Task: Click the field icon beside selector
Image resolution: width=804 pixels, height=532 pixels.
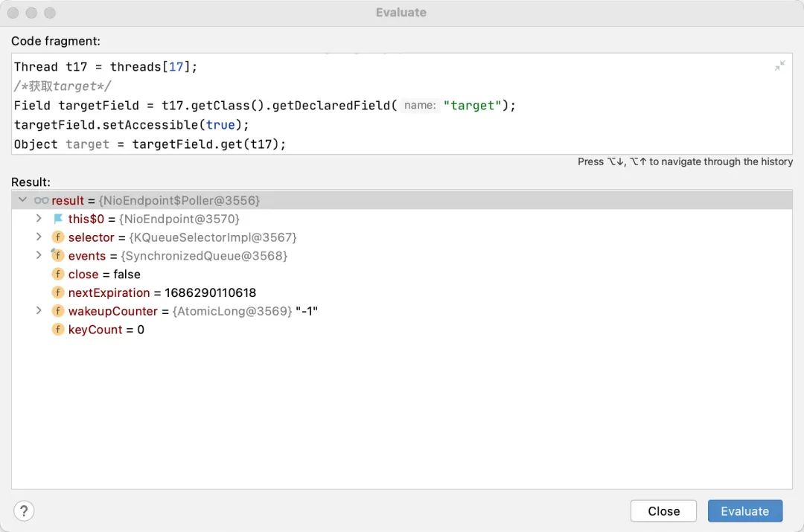Action: coord(58,237)
